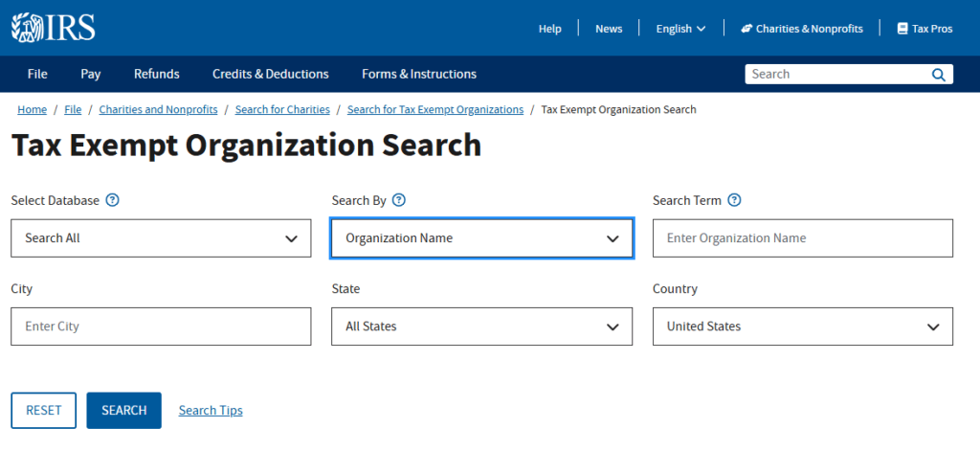Expand the State dropdown showing All States
980x473 pixels.
tap(482, 326)
